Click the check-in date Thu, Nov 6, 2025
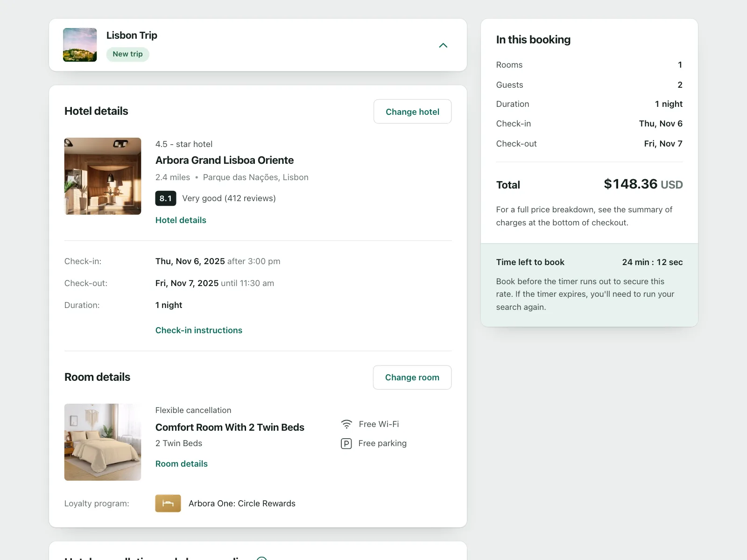This screenshot has width=747, height=560. [190, 261]
